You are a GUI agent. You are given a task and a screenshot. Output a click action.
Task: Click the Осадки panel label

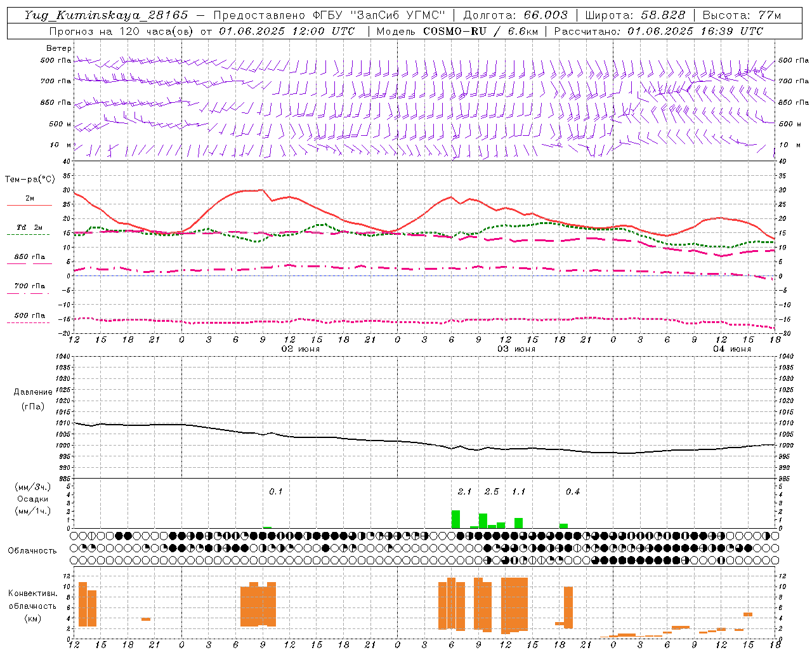(x=33, y=499)
